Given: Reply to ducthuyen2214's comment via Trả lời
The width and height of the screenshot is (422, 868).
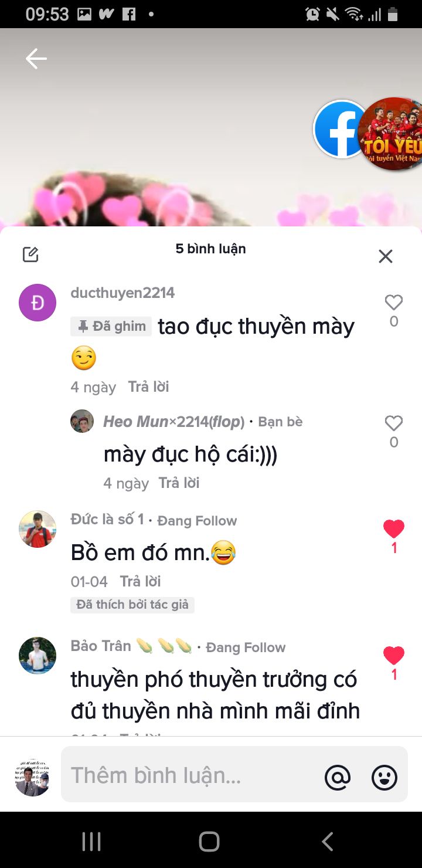Looking at the screenshot, I should pos(148,387).
